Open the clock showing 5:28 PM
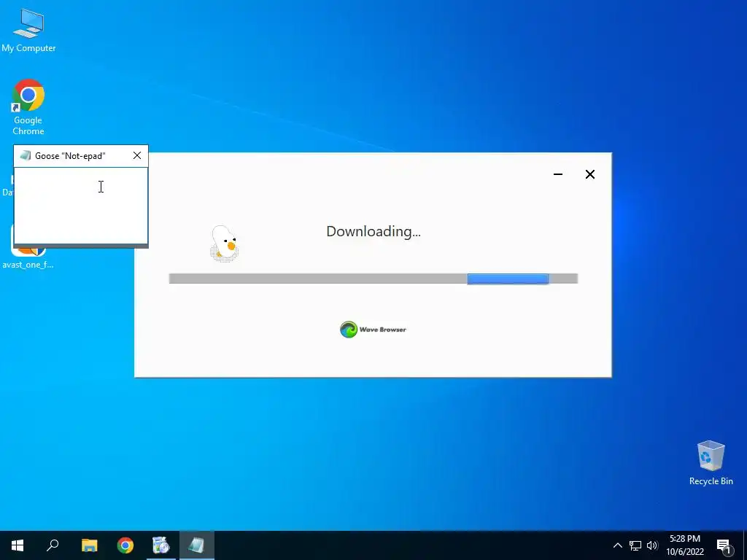The height and width of the screenshot is (560, 747). pos(684,545)
